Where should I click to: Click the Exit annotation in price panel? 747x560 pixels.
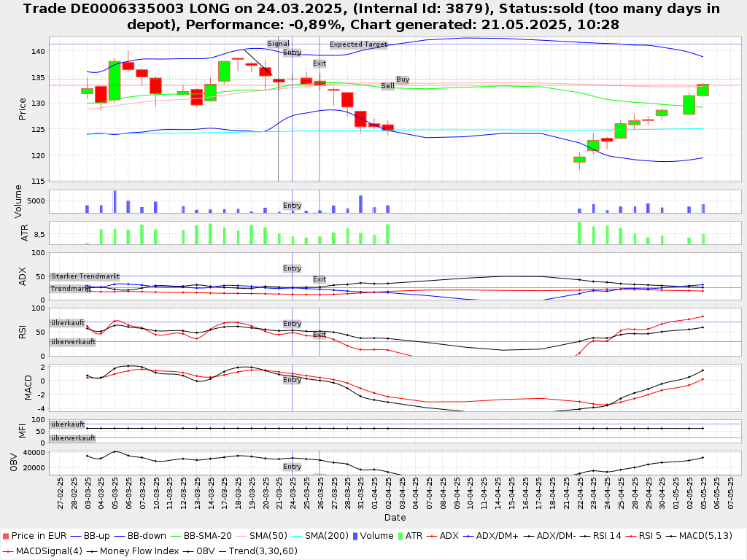[x=320, y=63]
